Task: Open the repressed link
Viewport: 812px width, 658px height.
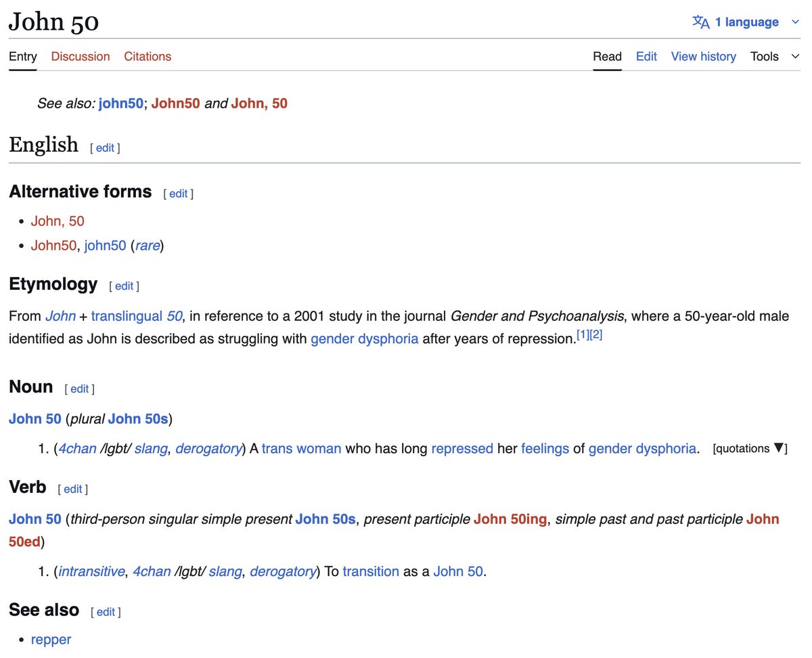Action: point(462,449)
